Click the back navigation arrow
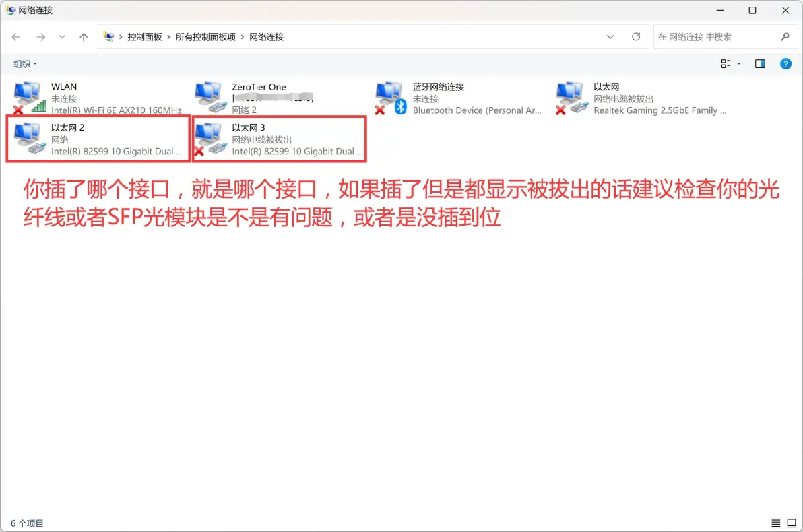This screenshot has width=803, height=532. pyautogui.click(x=17, y=37)
